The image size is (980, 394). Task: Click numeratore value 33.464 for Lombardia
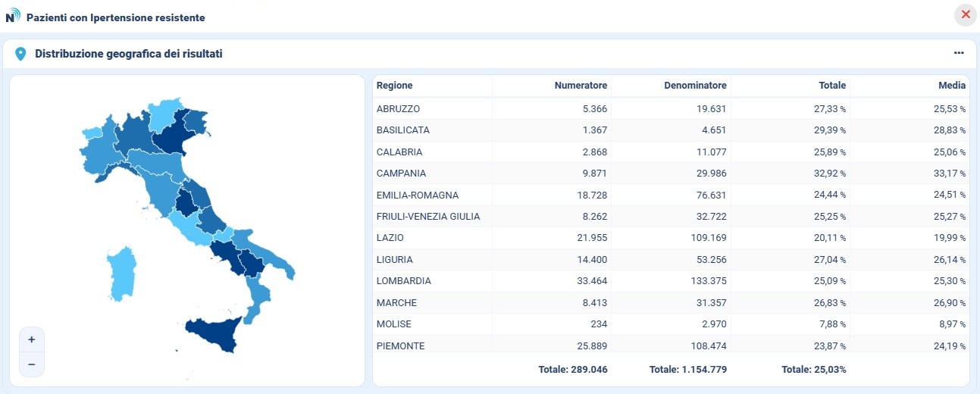tap(591, 281)
